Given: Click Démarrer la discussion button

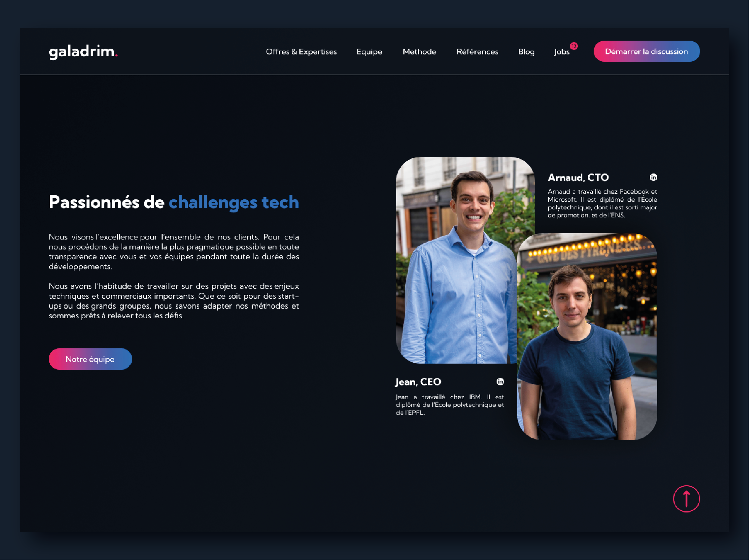Looking at the screenshot, I should coord(646,51).
